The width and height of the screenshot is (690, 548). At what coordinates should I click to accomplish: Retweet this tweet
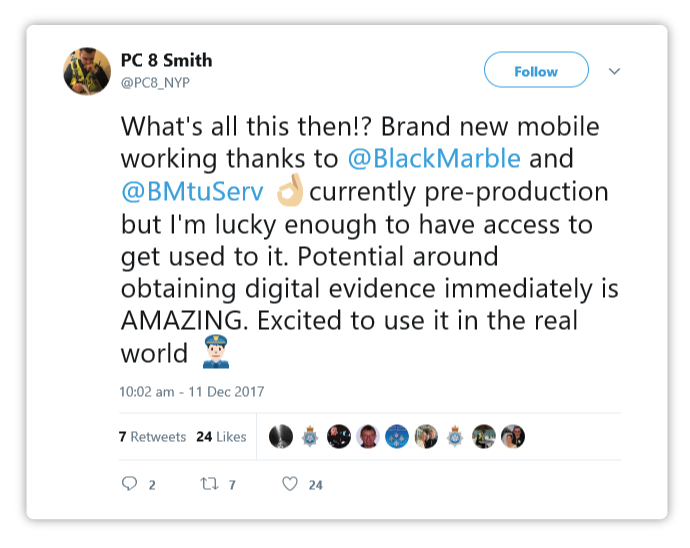pos(210,484)
